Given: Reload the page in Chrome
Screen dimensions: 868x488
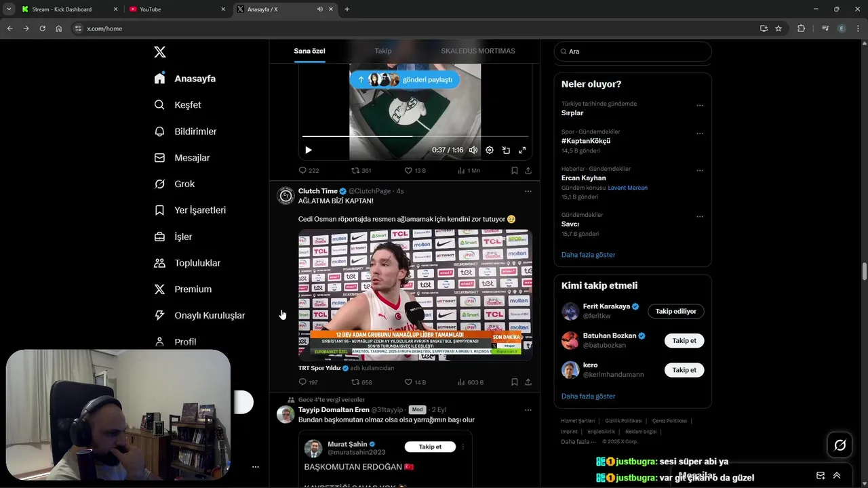Looking at the screenshot, I should 42,28.
